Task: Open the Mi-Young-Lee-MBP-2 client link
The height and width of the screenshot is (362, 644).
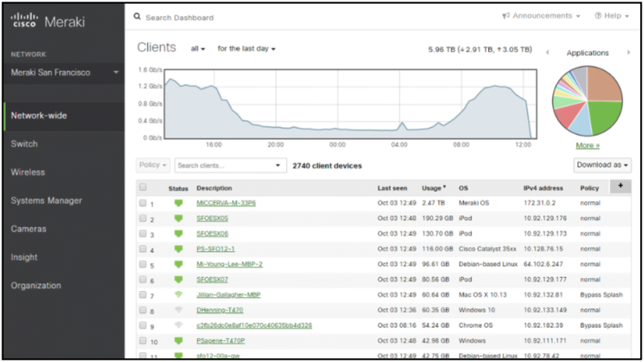Action: click(229, 265)
